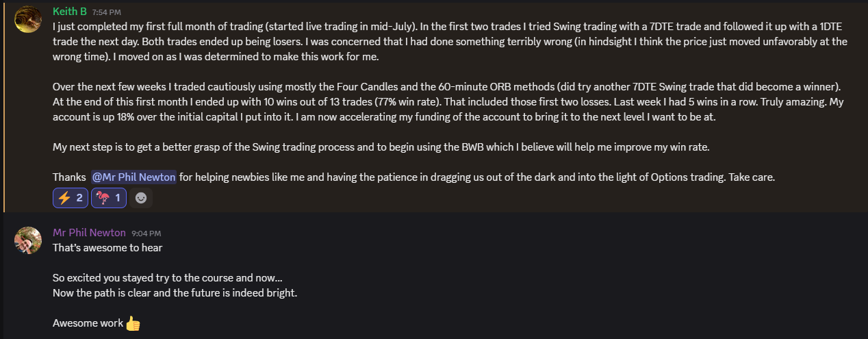Click the paragraph about first full month trading

(x=450, y=42)
